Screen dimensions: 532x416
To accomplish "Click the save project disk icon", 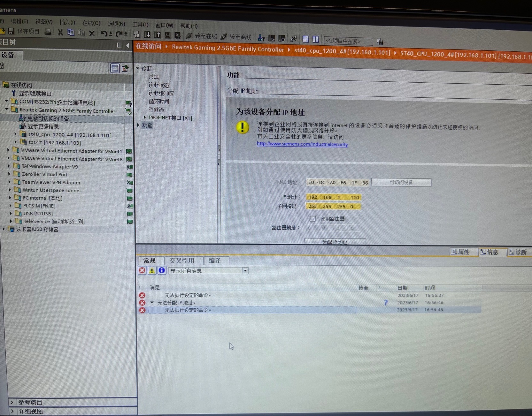I will point(11,31).
